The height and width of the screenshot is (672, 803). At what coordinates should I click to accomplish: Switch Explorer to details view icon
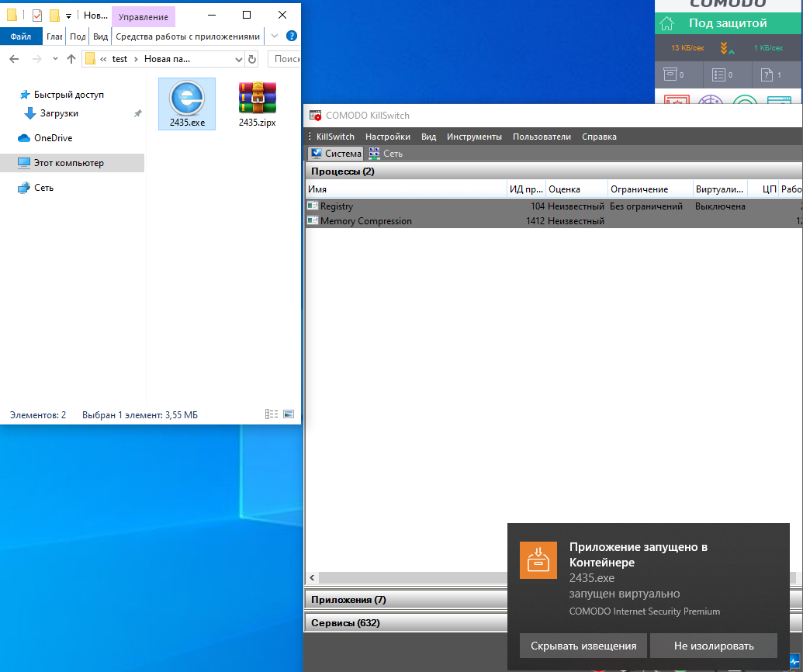coord(272,414)
